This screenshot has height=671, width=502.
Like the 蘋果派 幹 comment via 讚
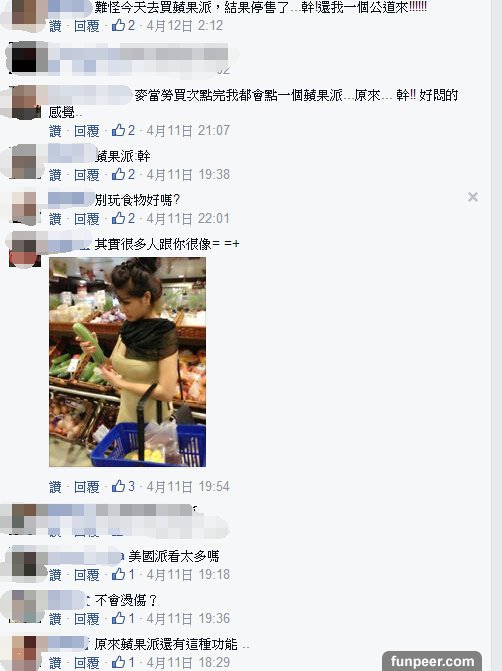click(55, 175)
